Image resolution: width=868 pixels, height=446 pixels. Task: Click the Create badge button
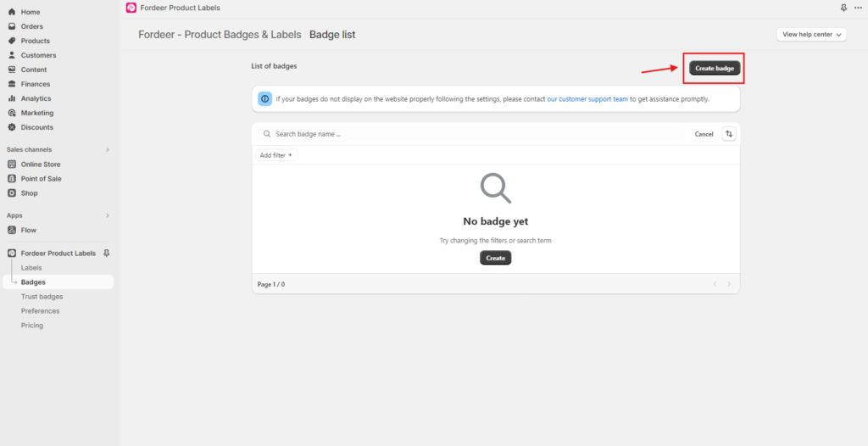(x=715, y=68)
